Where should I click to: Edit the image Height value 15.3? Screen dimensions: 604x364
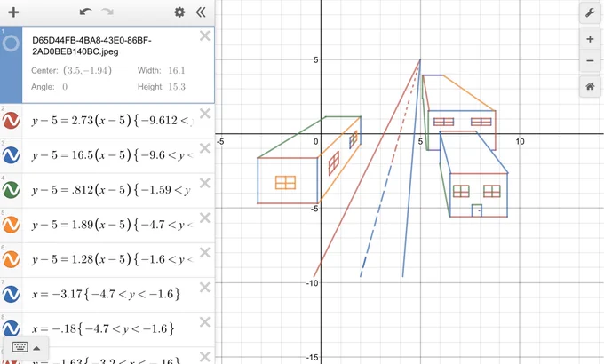pos(177,87)
